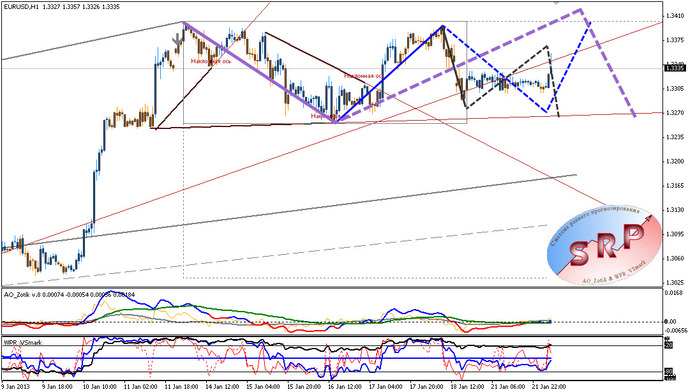
Task: Click the 0.0168 scale value in AO panel
Action: pyautogui.click(x=675, y=292)
